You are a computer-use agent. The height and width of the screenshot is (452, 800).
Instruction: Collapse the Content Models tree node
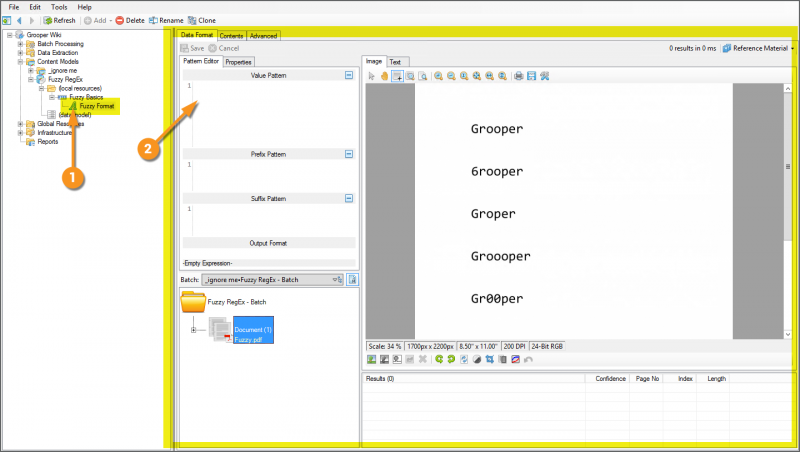tap(20, 61)
